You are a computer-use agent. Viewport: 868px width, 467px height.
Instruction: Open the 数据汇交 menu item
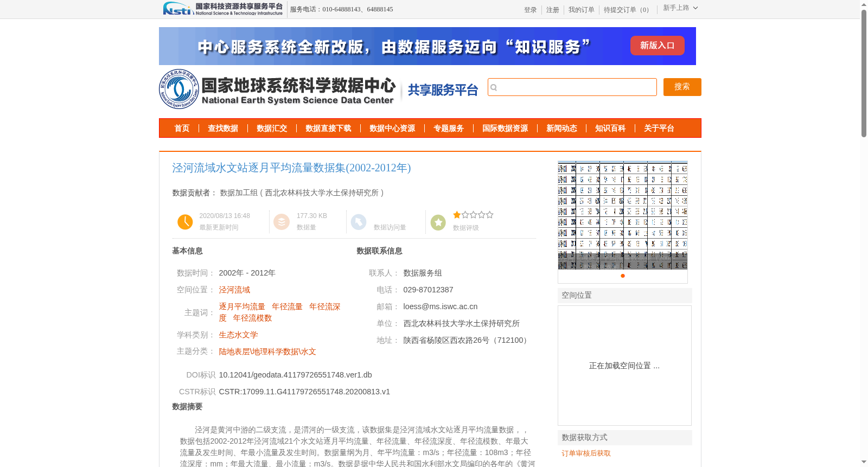click(x=272, y=129)
